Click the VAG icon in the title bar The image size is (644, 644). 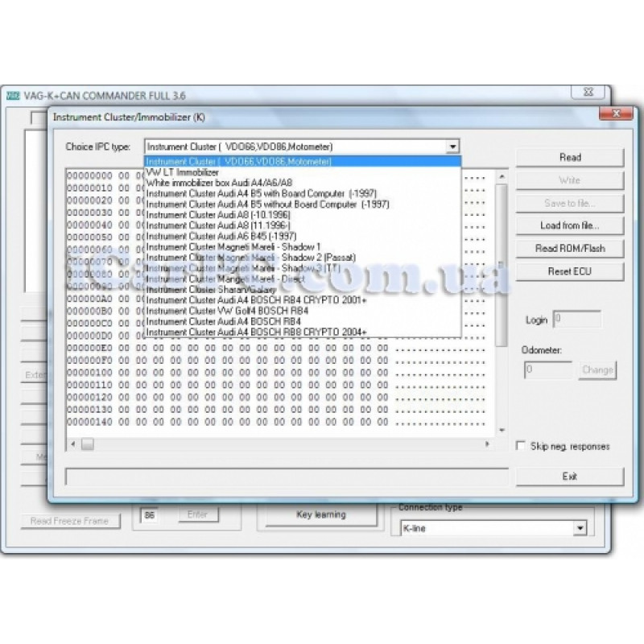pos(13,95)
